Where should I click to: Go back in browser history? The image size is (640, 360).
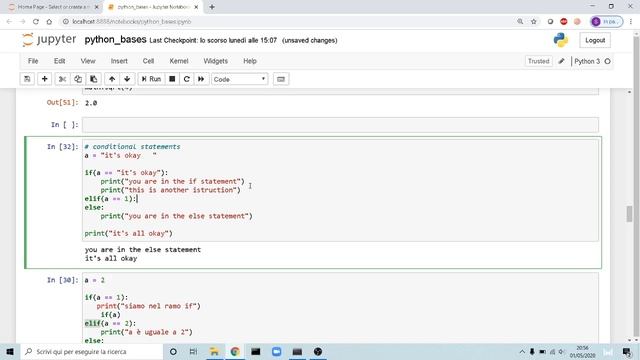(x=9, y=22)
